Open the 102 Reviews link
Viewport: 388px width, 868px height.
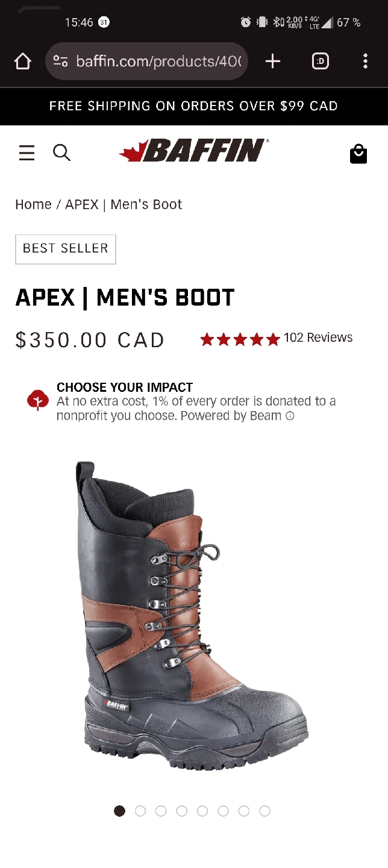click(x=318, y=338)
